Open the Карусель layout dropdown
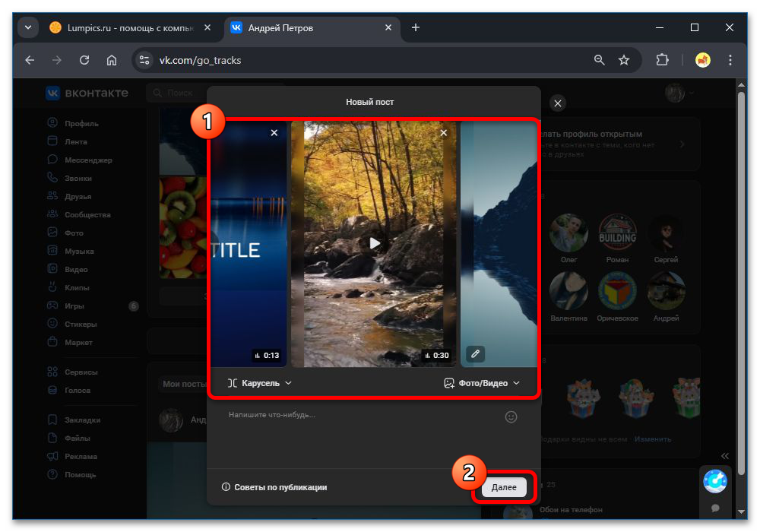Viewport: 760px width, 532px height. pyautogui.click(x=259, y=383)
